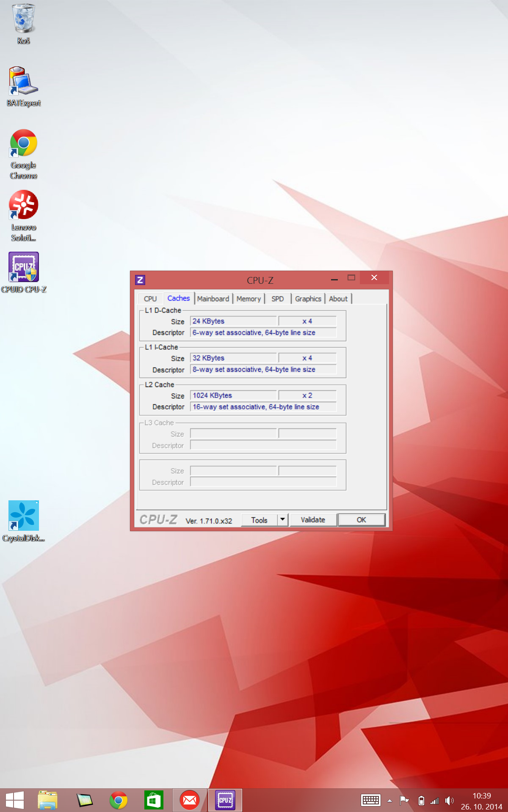Viewport: 508px width, 812px height.
Task: Select CPU-Z taskbar button
Action: [225, 800]
